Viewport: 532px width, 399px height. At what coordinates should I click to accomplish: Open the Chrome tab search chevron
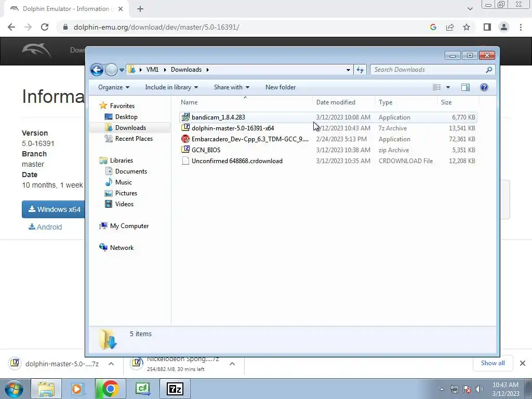point(470,9)
